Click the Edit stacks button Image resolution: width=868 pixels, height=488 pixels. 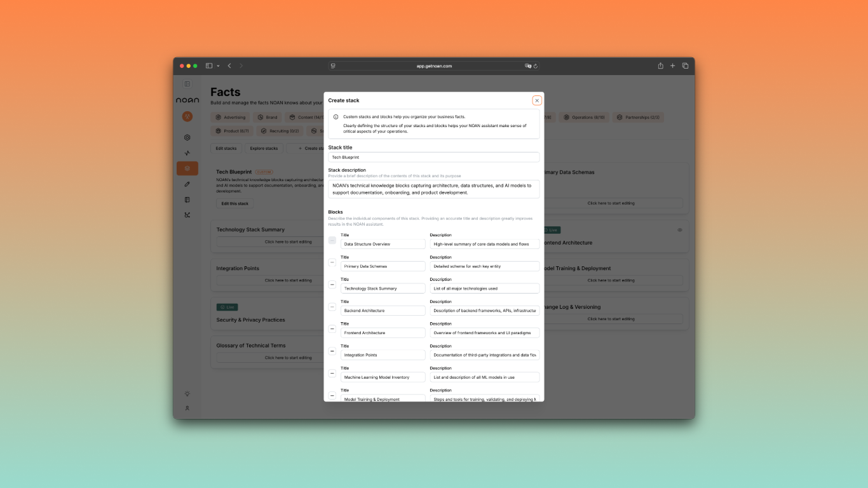226,148
